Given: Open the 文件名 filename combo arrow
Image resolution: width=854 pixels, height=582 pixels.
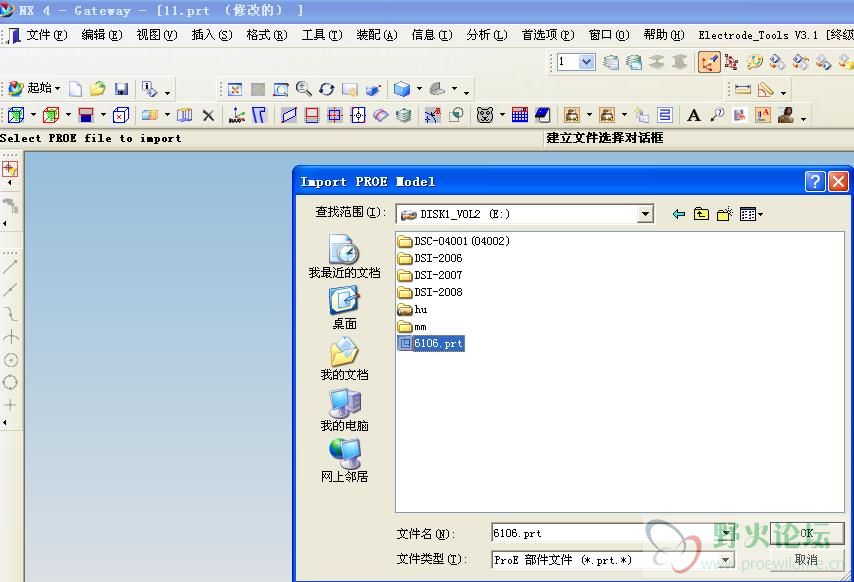Looking at the screenshot, I should pyautogui.click(x=725, y=533).
